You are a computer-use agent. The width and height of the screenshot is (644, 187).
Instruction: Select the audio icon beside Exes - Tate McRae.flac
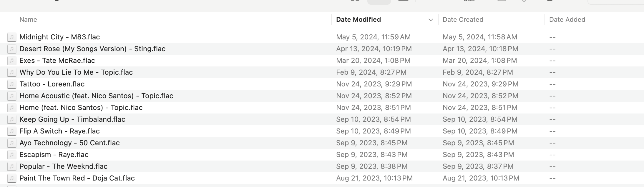point(11,61)
